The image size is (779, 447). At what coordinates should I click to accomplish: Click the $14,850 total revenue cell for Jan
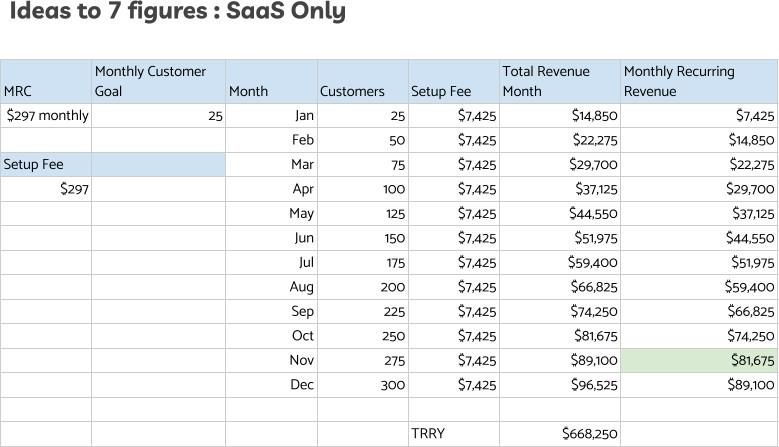559,116
